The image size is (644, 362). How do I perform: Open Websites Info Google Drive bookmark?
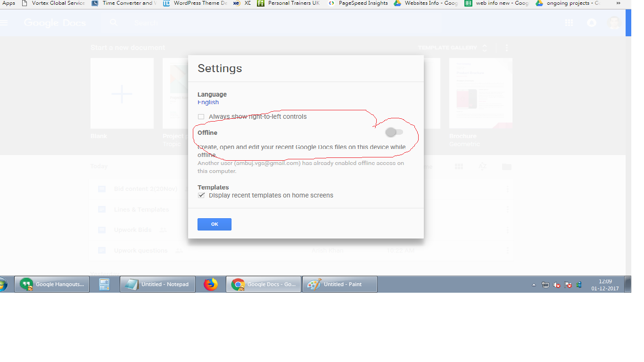point(426,3)
